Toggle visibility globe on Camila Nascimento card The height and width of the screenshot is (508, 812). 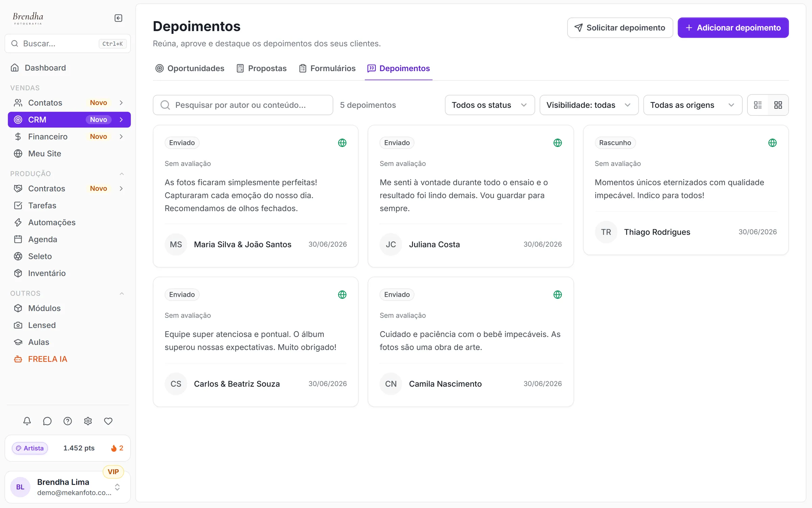pos(557,294)
